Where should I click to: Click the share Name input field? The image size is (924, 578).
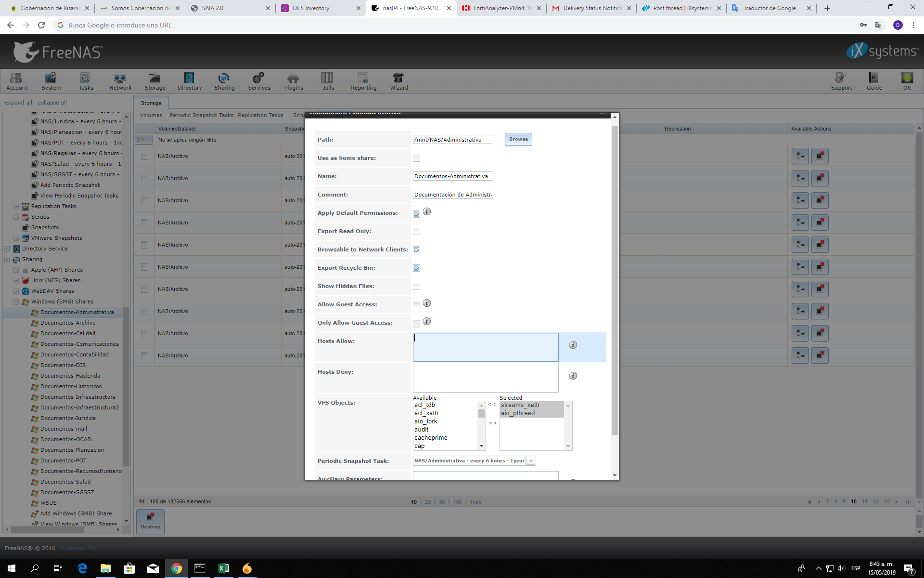[453, 176]
